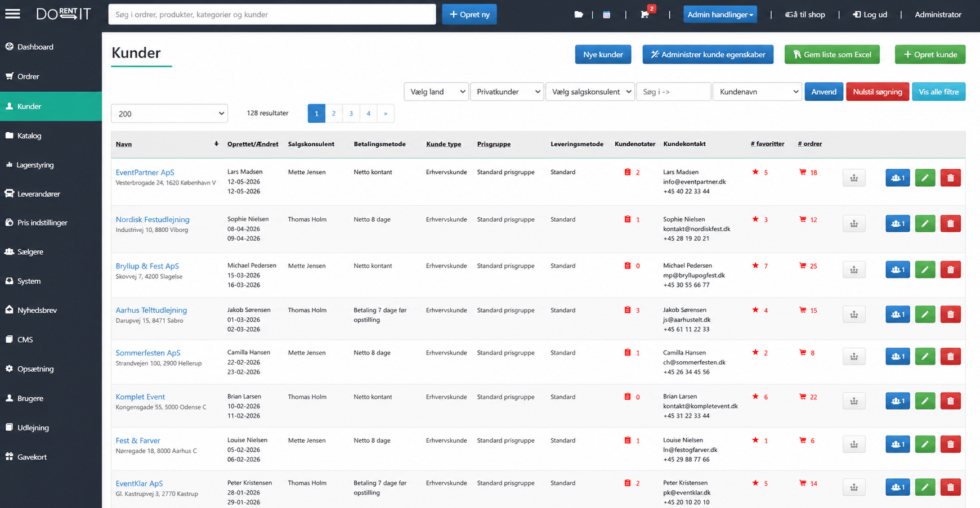The width and height of the screenshot is (980, 508).
Task: Click Administrer kunde egenskaber button
Action: pos(708,55)
